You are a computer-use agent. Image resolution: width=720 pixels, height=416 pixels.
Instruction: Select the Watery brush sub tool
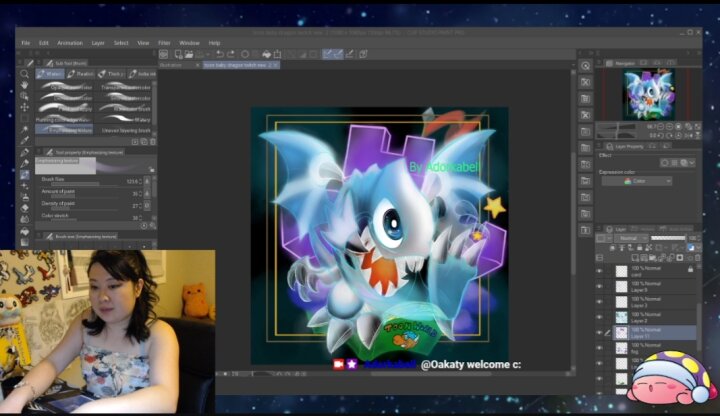pos(125,119)
